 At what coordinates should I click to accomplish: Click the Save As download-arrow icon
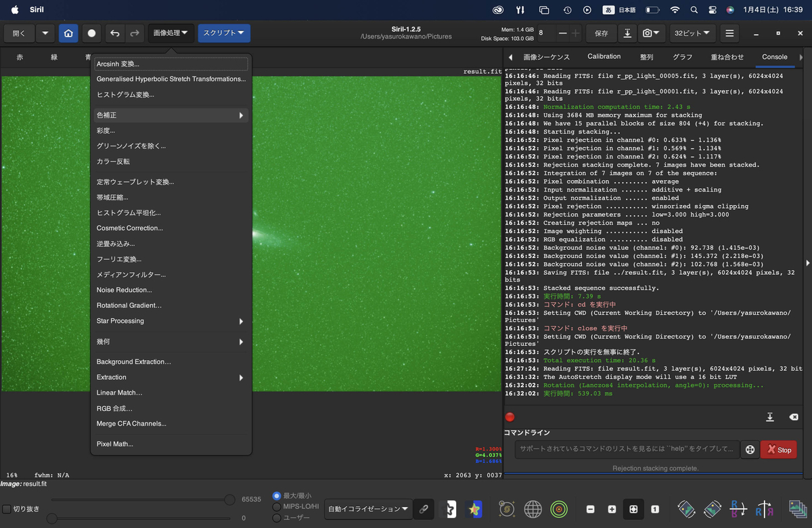click(628, 33)
